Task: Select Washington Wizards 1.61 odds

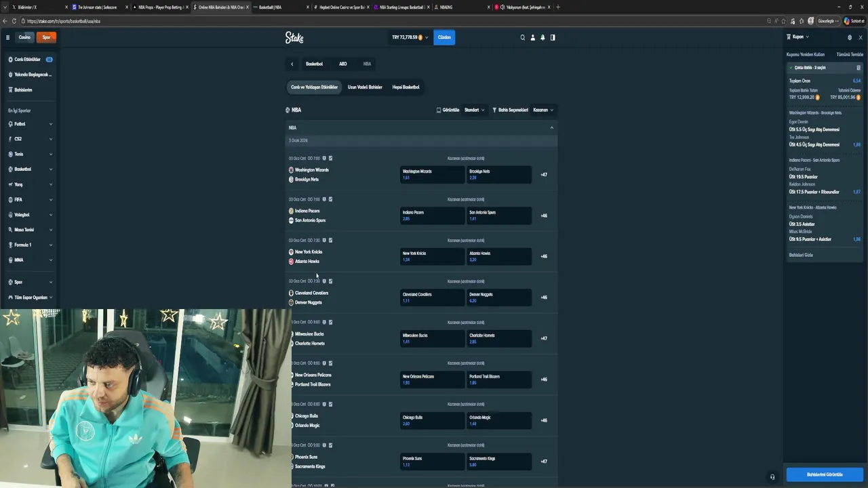Action: click(432, 174)
